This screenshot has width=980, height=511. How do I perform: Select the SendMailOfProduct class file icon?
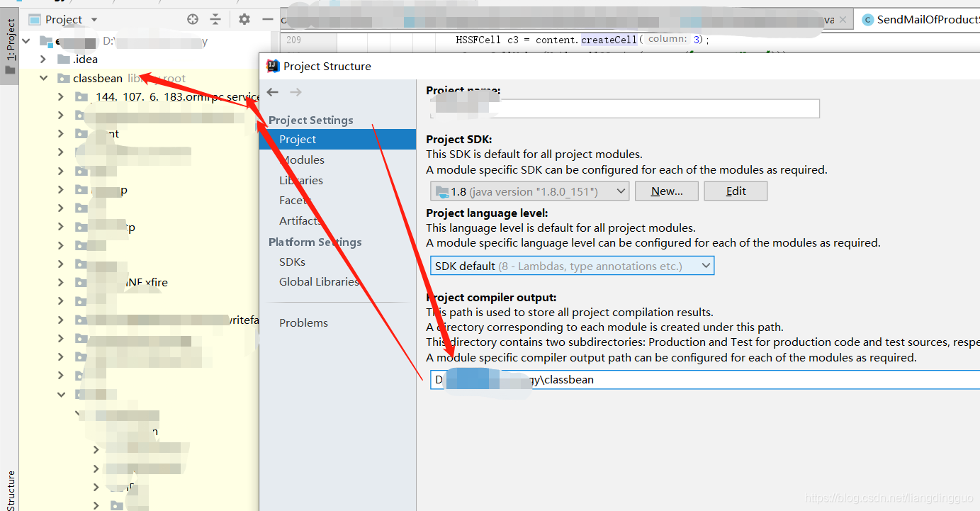868,20
